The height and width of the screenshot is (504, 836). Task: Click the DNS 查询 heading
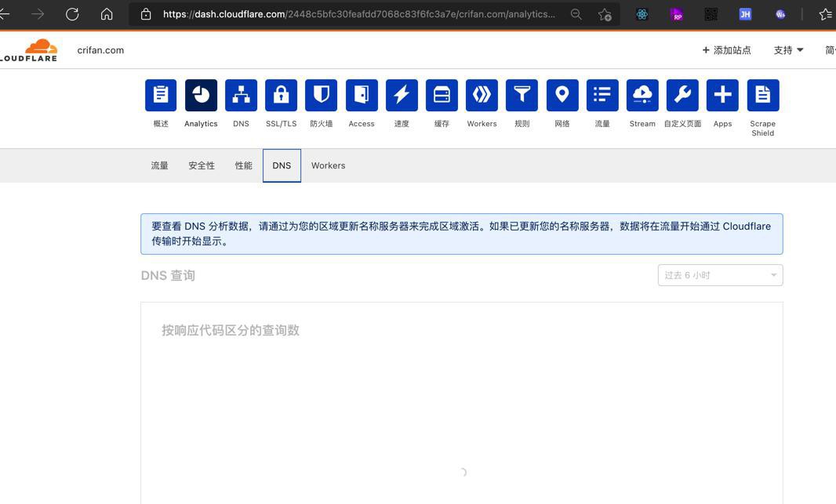point(168,275)
